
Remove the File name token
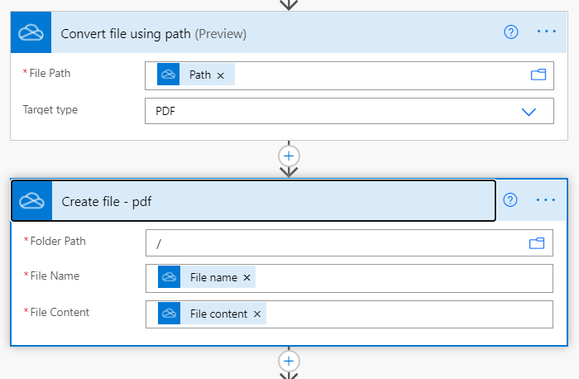[x=247, y=277]
